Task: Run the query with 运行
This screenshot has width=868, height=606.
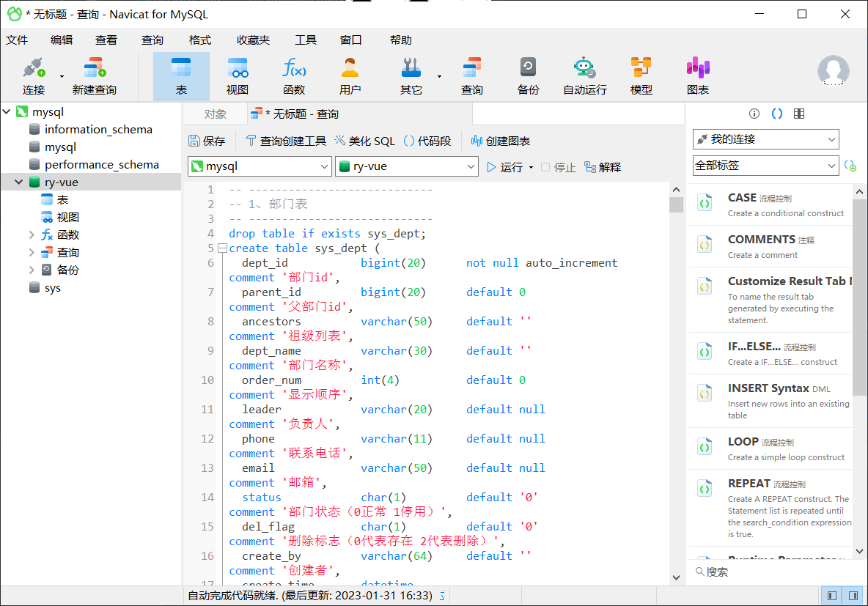Action: point(504,167)
